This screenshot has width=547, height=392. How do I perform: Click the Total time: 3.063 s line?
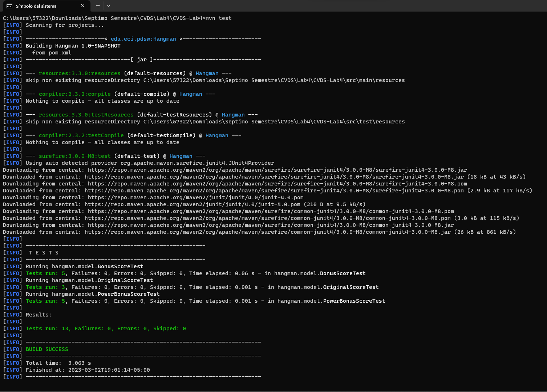pos(58,363)
